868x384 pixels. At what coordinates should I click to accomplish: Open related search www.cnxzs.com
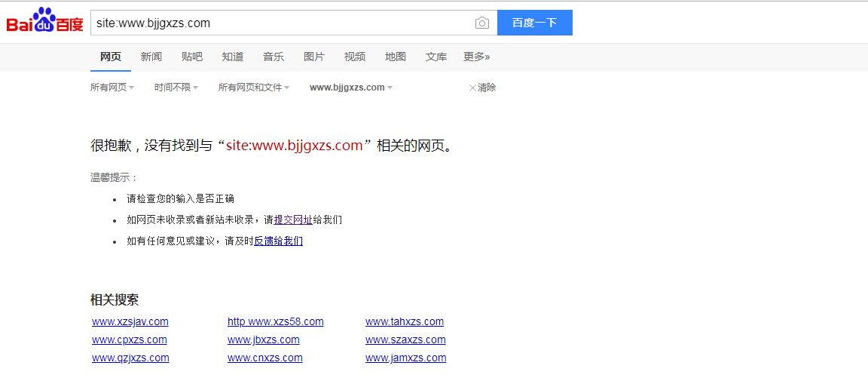(265, 358)
